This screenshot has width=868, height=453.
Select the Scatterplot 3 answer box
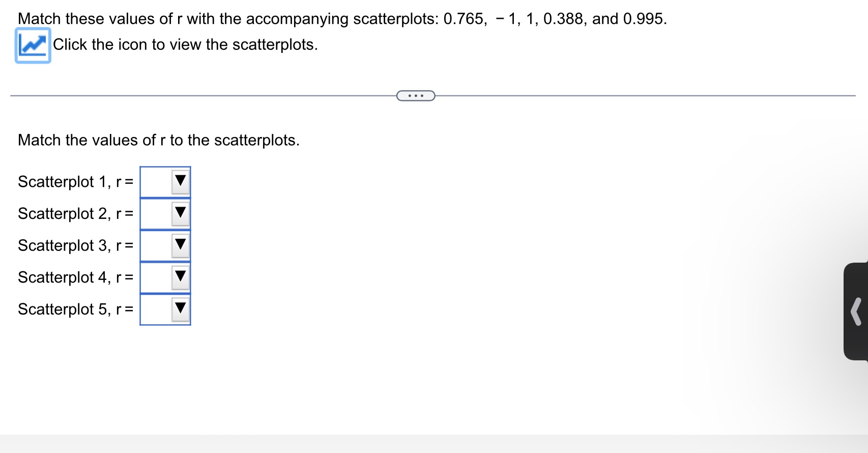tap(158, 246)
